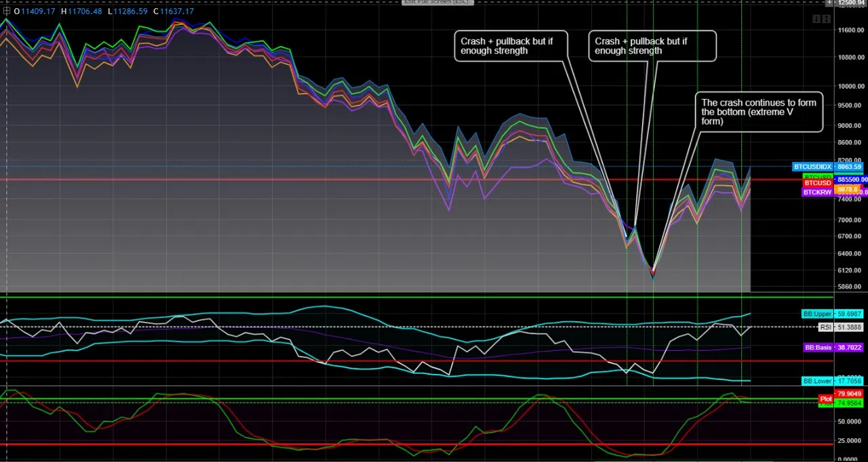Collapse the legend via the box icon beside O

click(x=7, y=12)
